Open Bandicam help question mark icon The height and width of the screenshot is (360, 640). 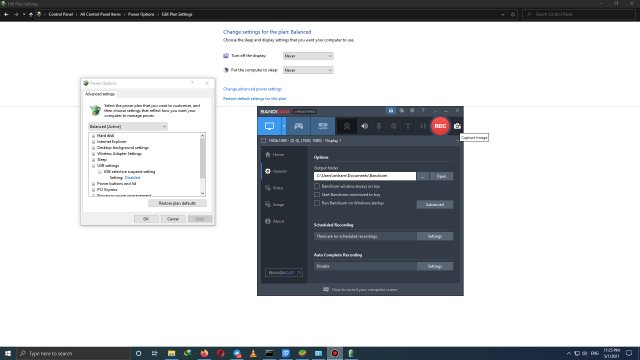point(423,111)
